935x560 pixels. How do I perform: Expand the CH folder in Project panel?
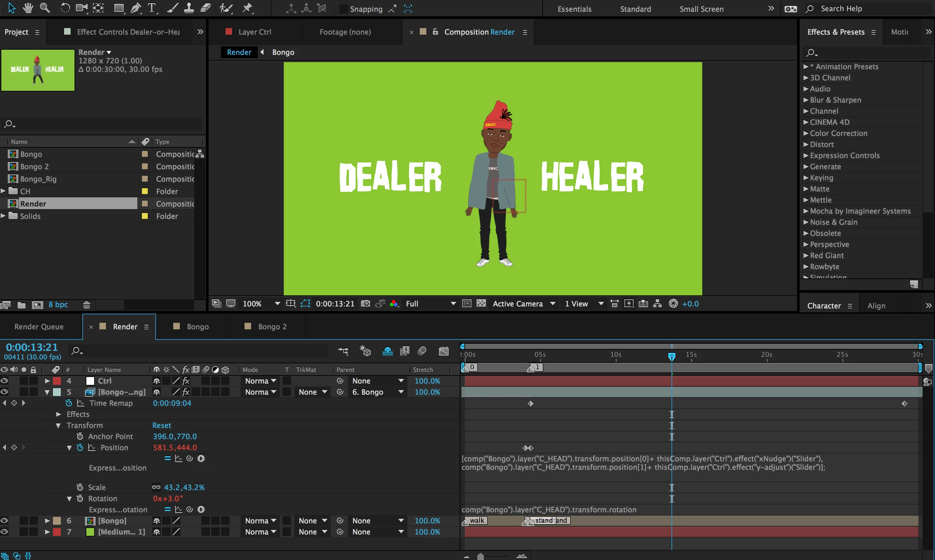click(3, 191)
